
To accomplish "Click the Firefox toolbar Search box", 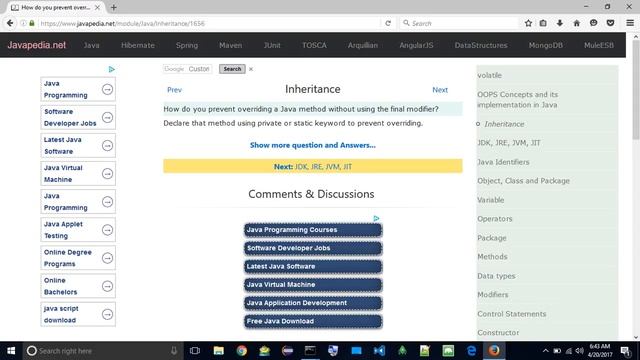I will 459,23.
